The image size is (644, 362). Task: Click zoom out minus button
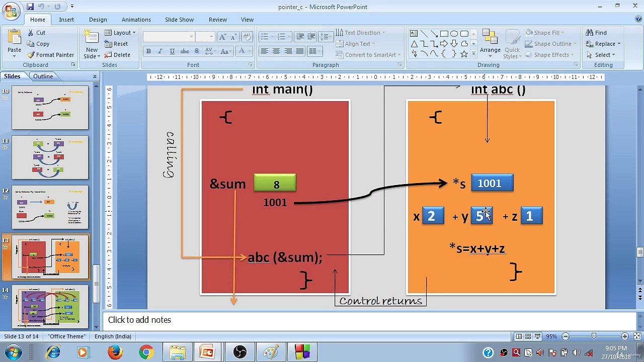tap(566, 336)
